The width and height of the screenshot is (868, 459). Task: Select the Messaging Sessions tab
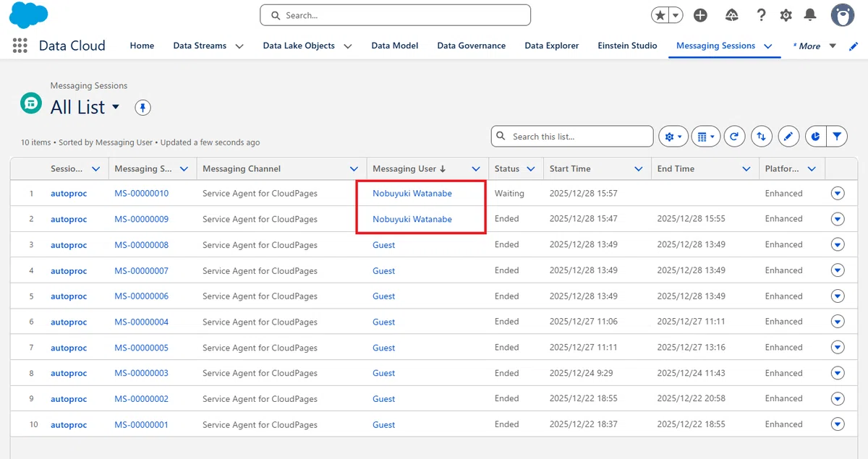pos(715,46)
